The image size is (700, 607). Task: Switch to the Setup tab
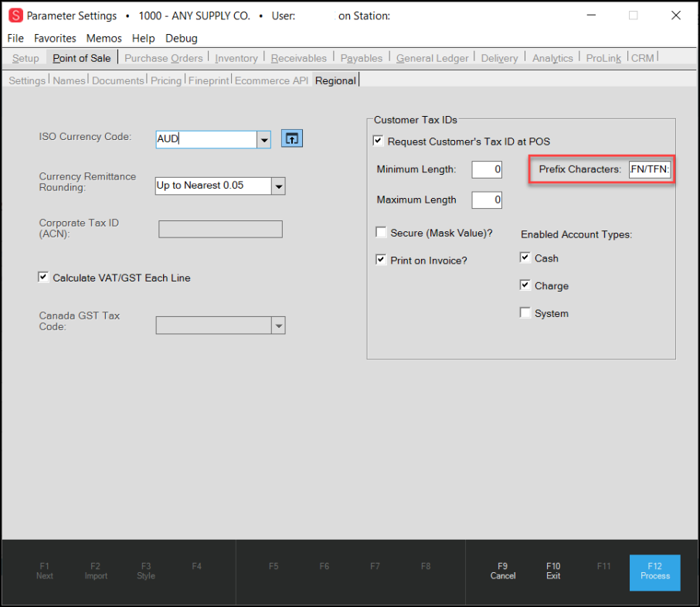pos(25,58)
